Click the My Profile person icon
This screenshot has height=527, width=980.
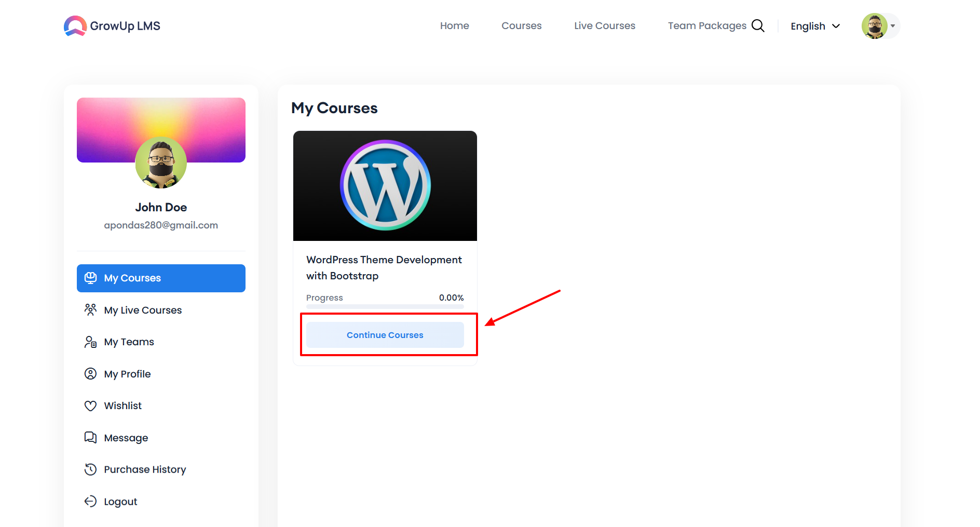point(90,374)
